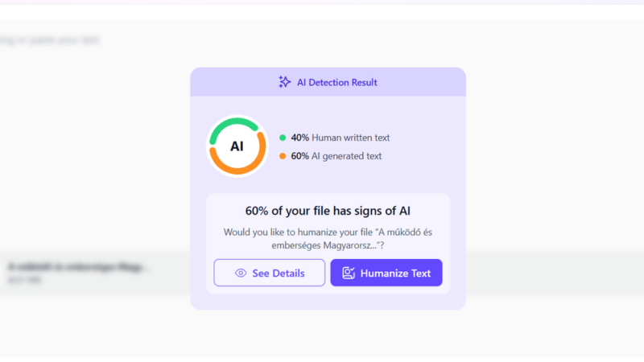Click the sparkle icon beside AI Detection Result
The width and height of the screenshot is (644, 362).
tap(284, 82)
